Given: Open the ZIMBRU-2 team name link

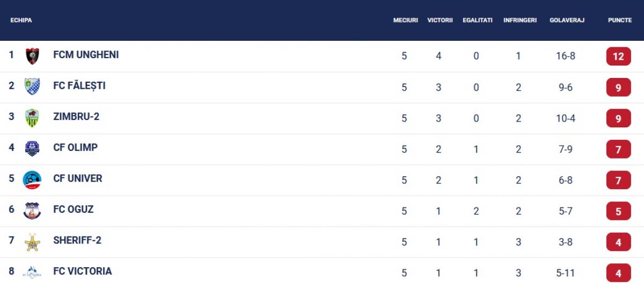Looking at the screenshot, I should (x=76, y=117).
